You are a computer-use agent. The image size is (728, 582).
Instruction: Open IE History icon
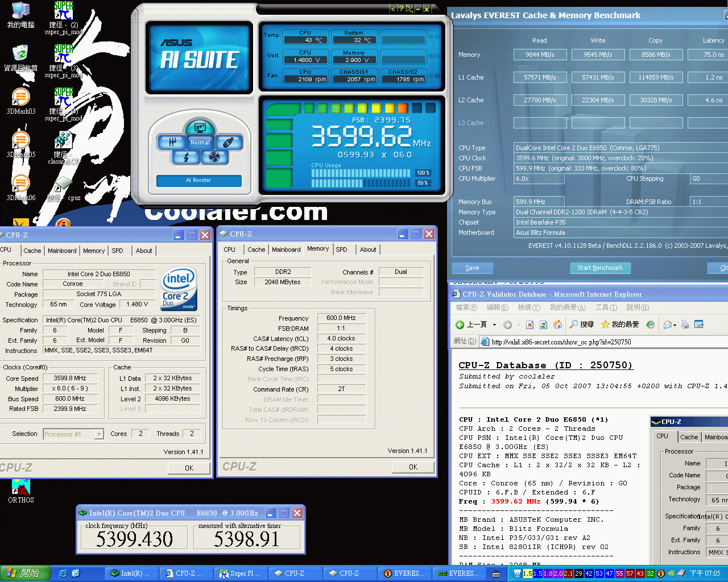650,325
